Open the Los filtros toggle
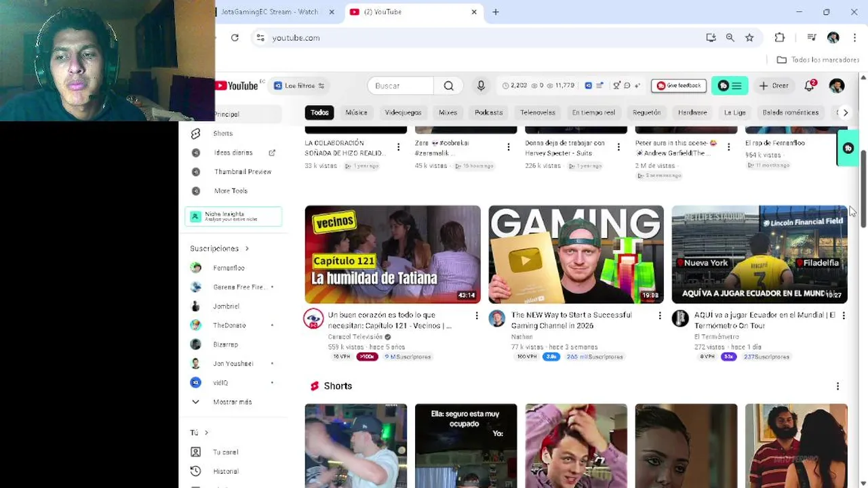868x488 pixels. tap(299, 85)
